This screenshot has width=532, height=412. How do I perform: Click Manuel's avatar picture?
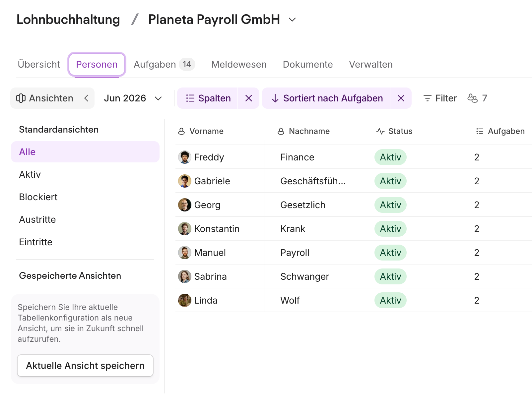(185, 253)
